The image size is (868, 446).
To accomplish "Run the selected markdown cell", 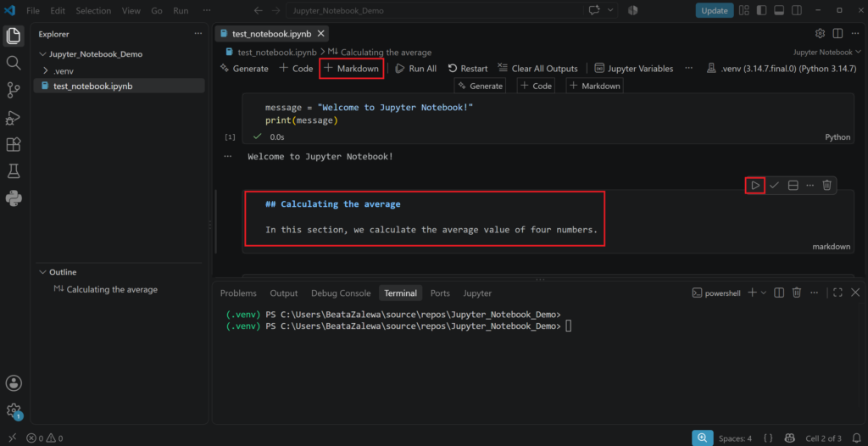I will 755,185.
